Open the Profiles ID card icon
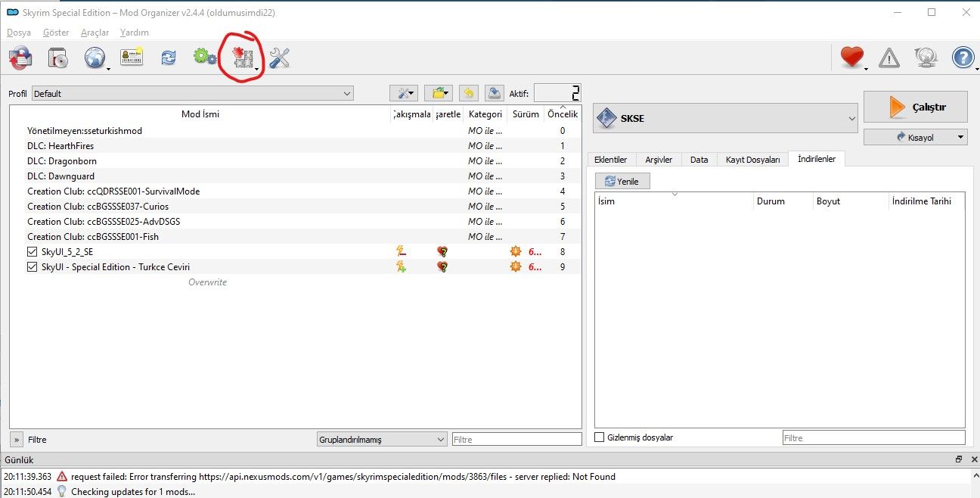 point(132,58)
